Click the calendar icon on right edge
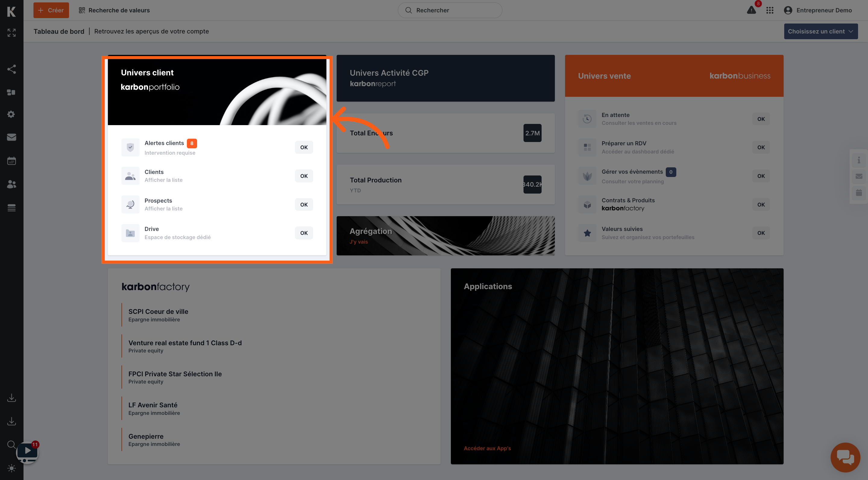Viewport: 868px width, 480px height. [x=859, y=192]
